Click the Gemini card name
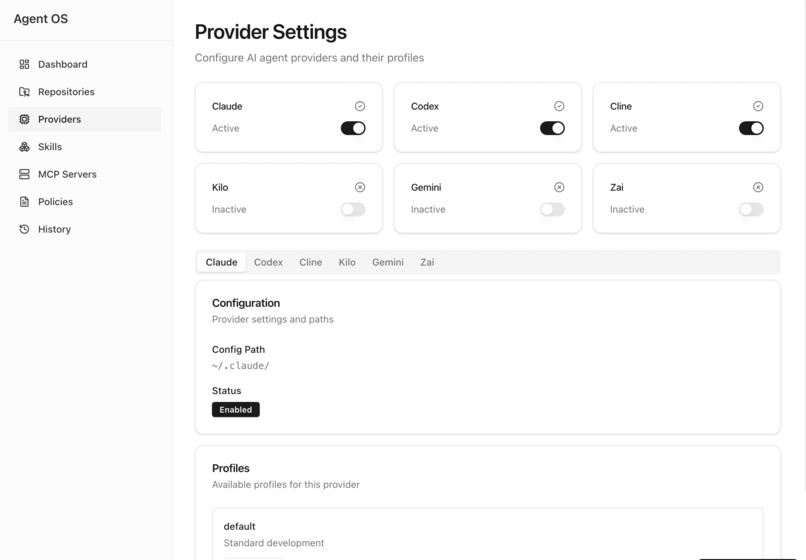806x560 pixels. (426, 187)
